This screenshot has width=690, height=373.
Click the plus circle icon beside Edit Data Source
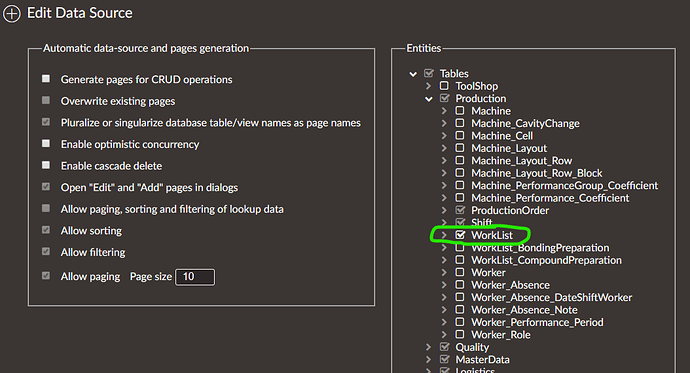(x=11, y=14)
